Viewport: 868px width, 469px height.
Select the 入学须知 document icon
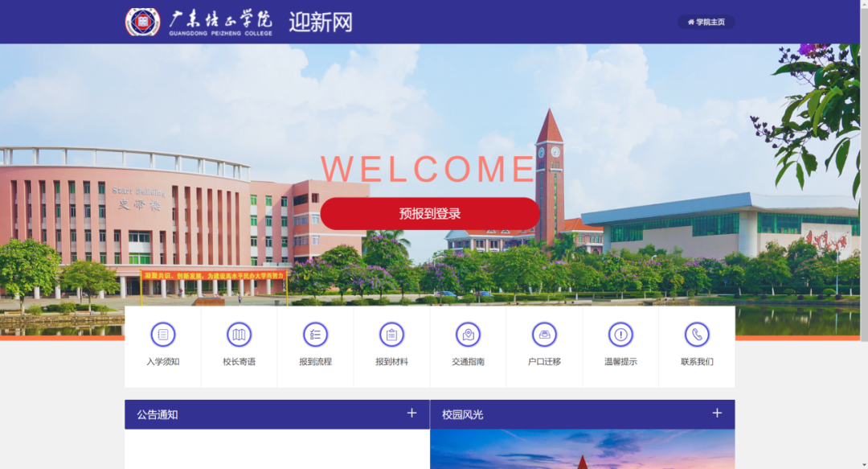click(162, 335)
